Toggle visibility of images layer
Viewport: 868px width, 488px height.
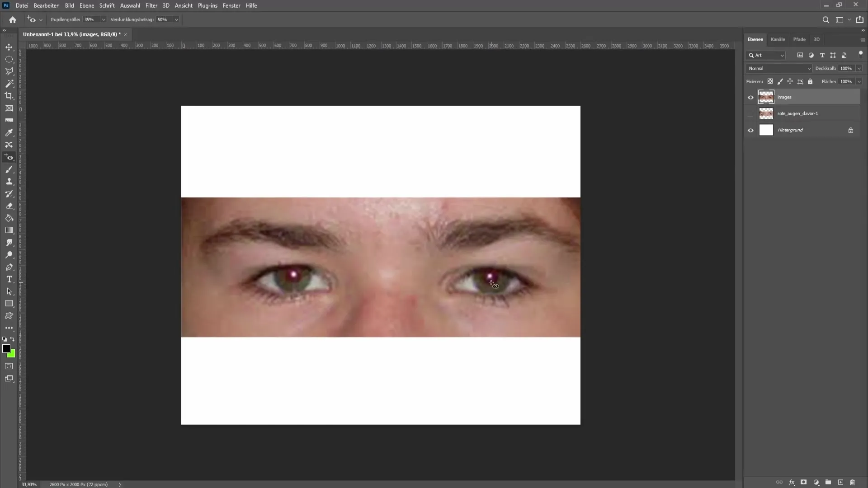click(750, 97)
